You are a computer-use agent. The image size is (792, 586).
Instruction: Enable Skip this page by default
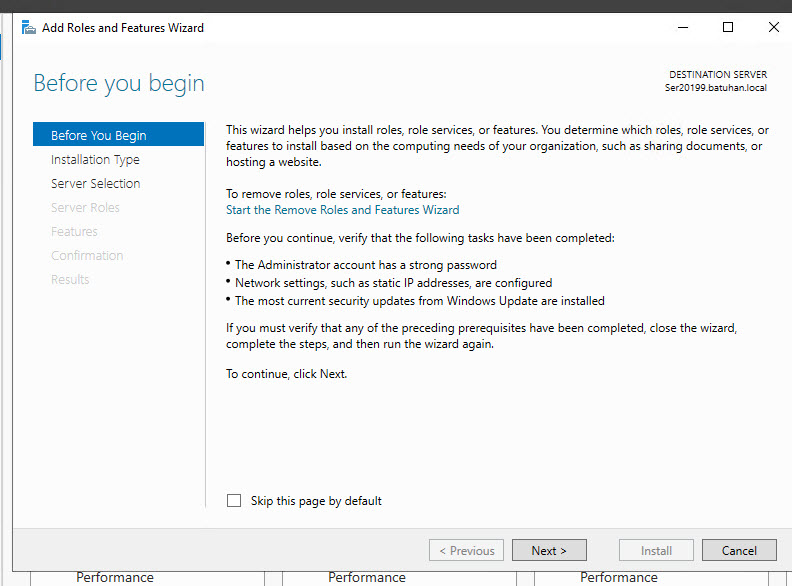point(234,501)
